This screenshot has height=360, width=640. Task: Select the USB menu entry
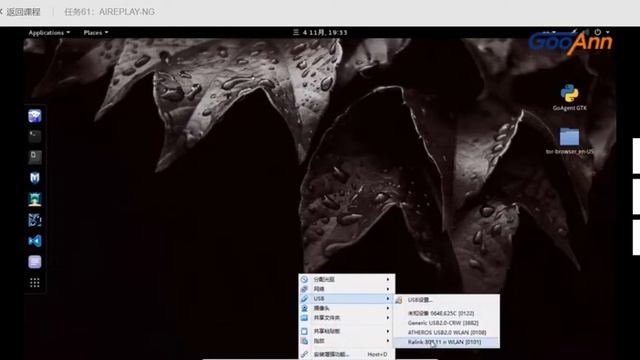347,299
